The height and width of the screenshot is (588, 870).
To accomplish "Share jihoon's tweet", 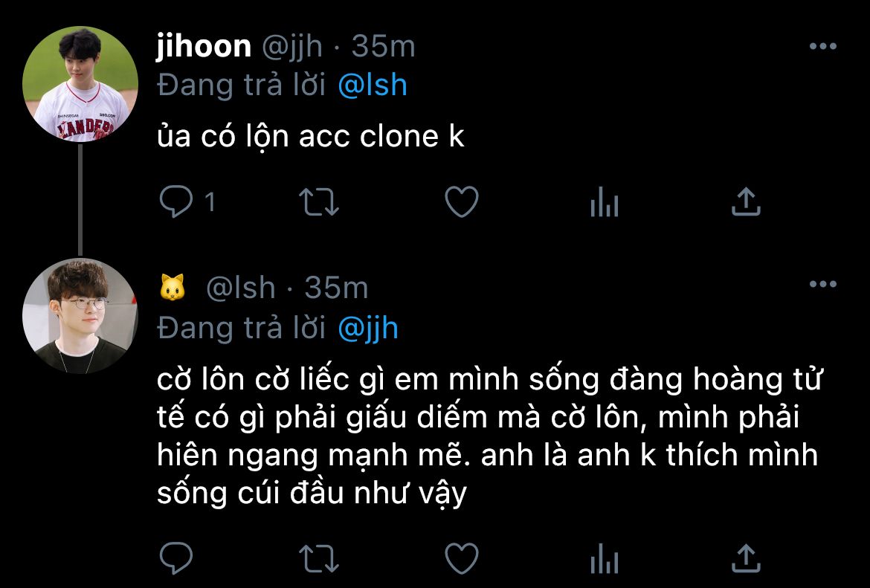I will [x=746, y=201].
